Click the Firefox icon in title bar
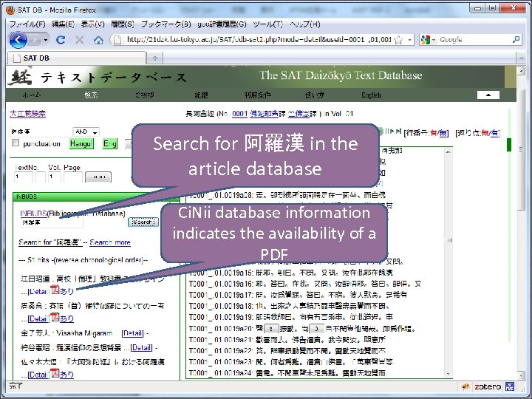This screenshot has height=399, width=532. tap(10, 10)
